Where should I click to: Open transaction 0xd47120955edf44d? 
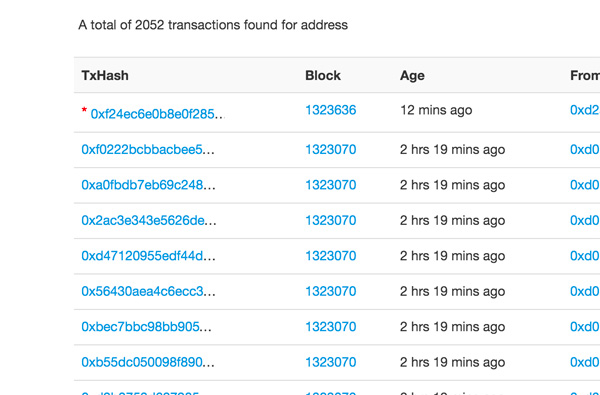coord(142,256)
